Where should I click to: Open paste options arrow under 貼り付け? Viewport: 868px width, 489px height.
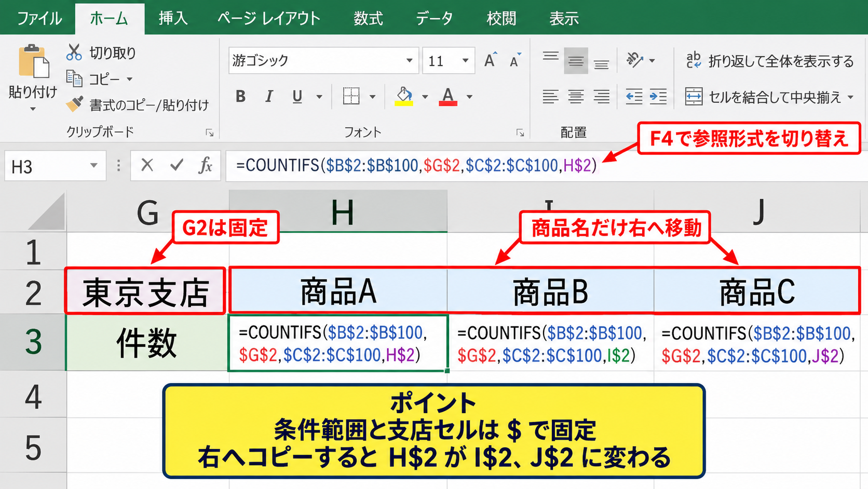[x=33, y=109]
